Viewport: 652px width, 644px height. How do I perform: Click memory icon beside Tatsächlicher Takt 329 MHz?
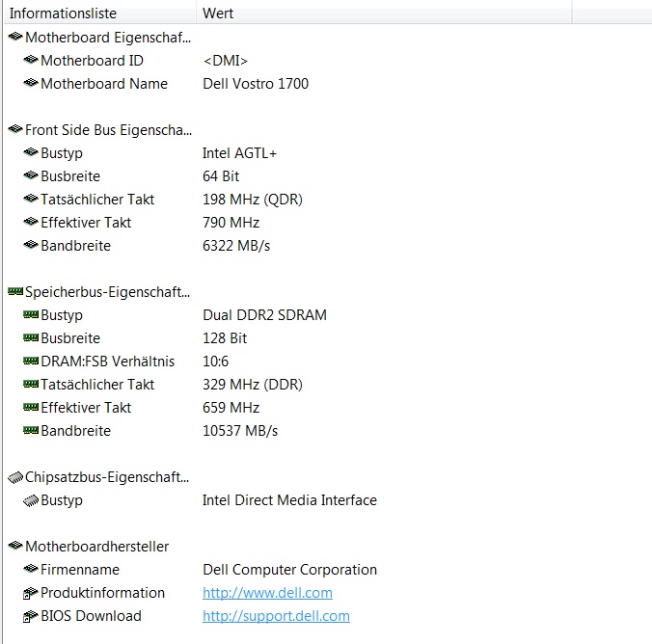coord(31,384)
